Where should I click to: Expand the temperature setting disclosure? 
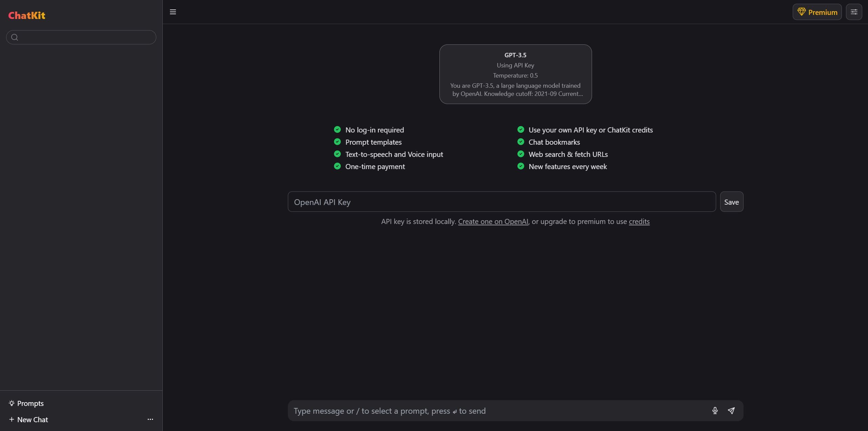(x=515, y=75)
